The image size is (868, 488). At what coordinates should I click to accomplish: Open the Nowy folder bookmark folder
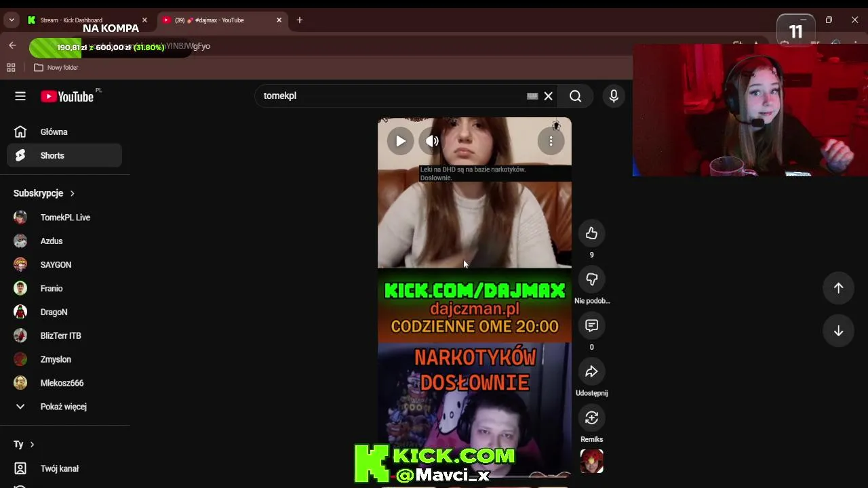tap(56, 68)
